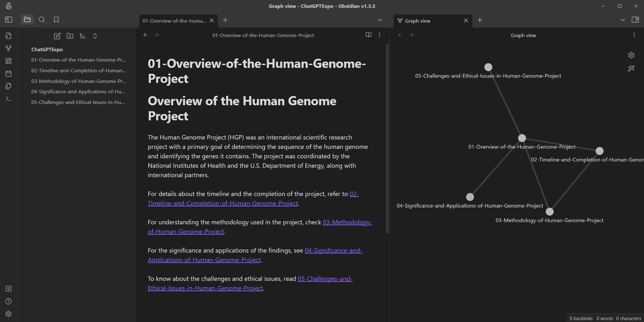
Task: Switch note to reading view
Action: pyautogui.click(x=369, y=35)
